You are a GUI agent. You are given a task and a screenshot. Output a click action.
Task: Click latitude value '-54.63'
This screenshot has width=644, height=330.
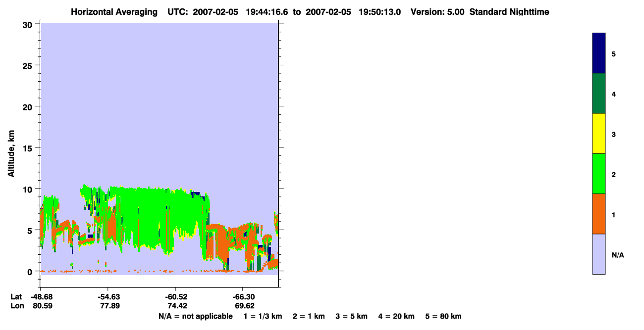click(x=108, y=297)
